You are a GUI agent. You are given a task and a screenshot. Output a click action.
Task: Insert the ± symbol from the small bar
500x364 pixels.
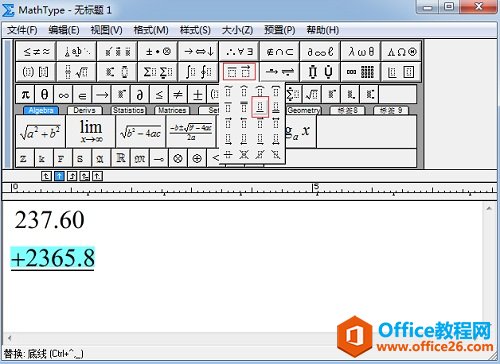tap(197, 95)
